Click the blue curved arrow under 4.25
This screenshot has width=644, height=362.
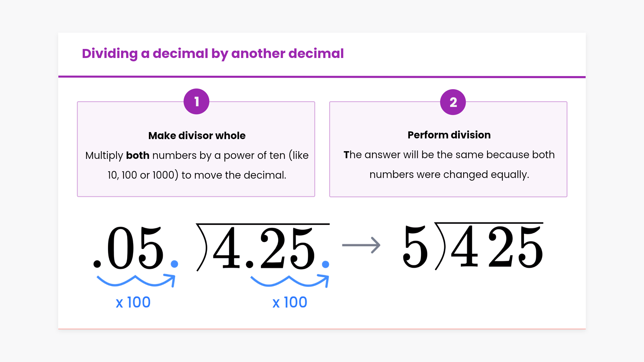290,281
